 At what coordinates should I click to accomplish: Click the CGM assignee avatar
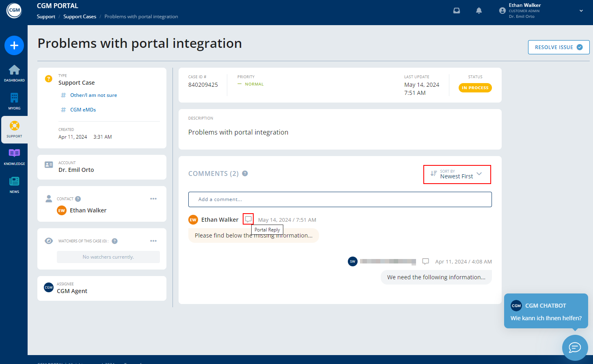tap(49, 287)
